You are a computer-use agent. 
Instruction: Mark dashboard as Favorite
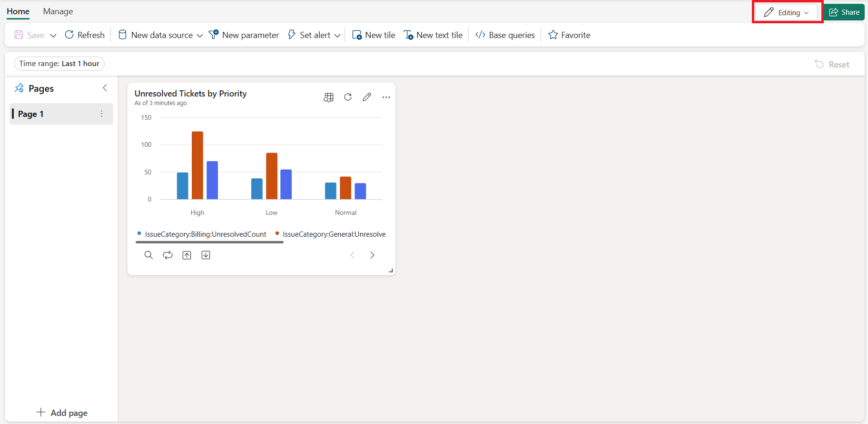pos(569,35)
